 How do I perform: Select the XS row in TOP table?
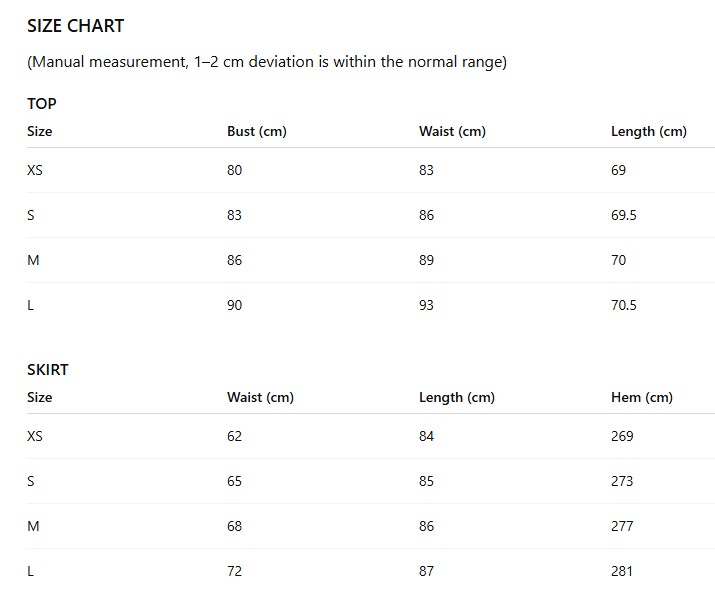tap(371, 170)
